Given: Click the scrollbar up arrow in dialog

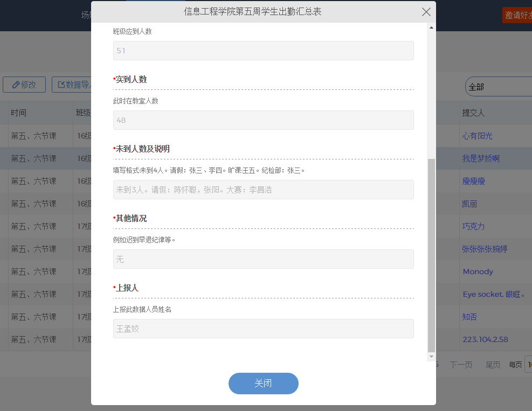Looking at the screenshot, I should point(431,27).
